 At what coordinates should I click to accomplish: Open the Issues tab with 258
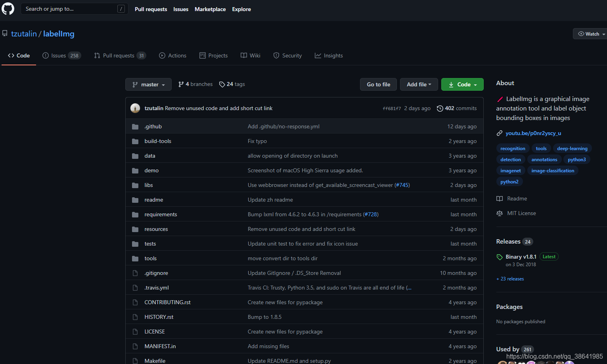pos(61,55)
